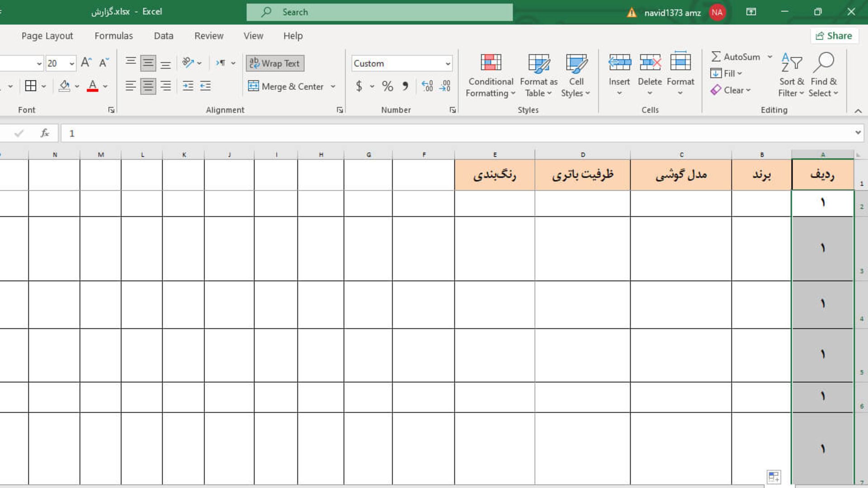Expand the AutoSum dropdown arrow

(769, 56)
